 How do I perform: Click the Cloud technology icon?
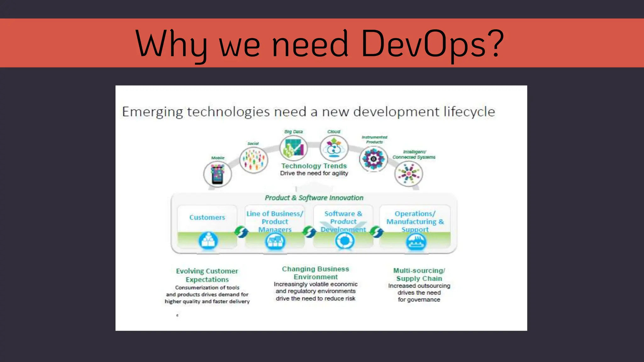334,148
